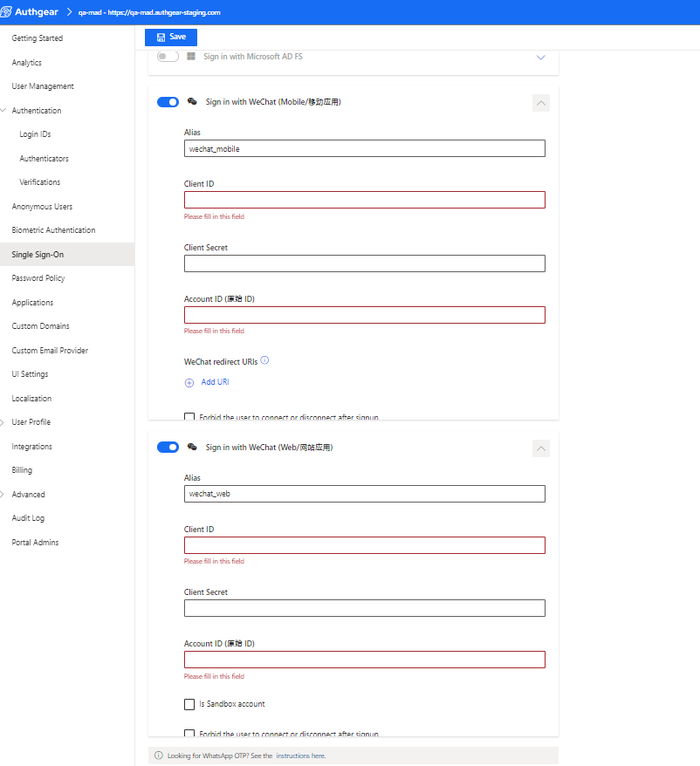Click the WeChat Web provider icon

[x=192, y=447]
